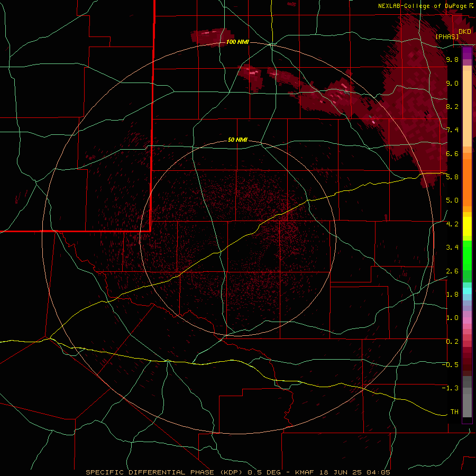Select the 6.6 legend value
The image size is (476, 476).
[x=452, y=153]
